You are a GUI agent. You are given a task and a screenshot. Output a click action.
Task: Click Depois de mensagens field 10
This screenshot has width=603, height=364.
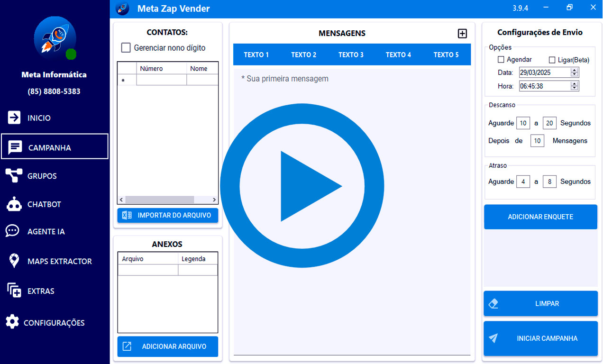pos(537,141)
